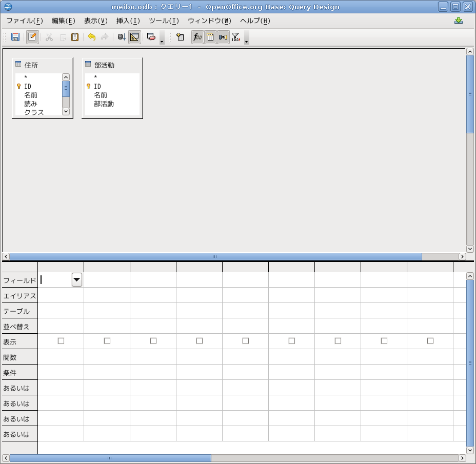Open the ファイル menu

pos(24,21)
